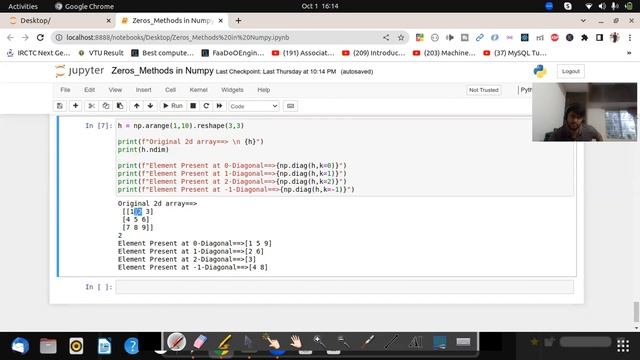Expand the hidden bookmarks chevron
This screenshot has width=640, height=360.
pos(629,53)
